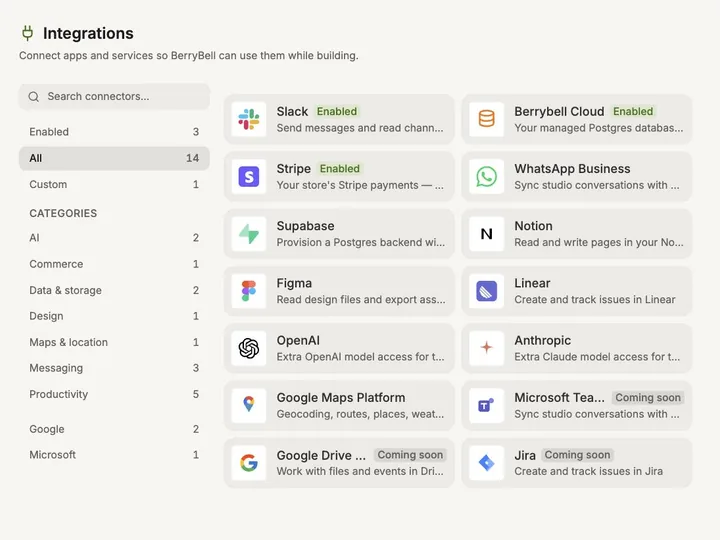This screenshot has width=720, height=540.
Task: Open the Linear connector title
Action: coord(532,283)
